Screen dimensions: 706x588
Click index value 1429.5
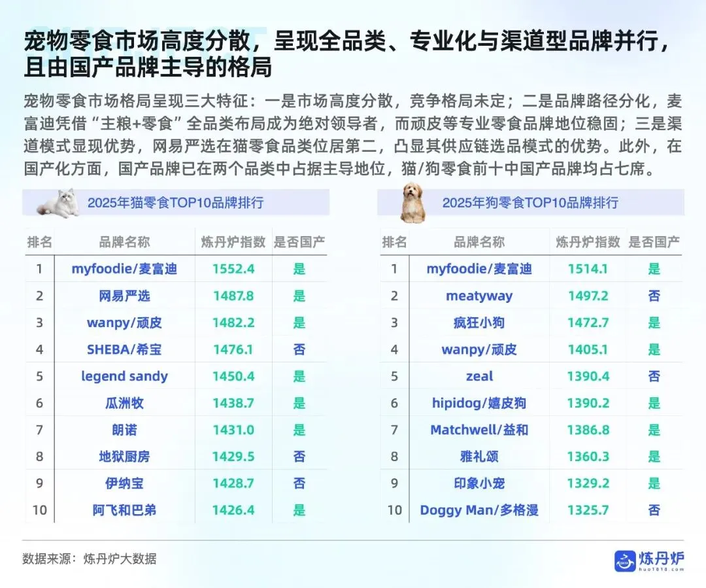[x=233, y=457]
